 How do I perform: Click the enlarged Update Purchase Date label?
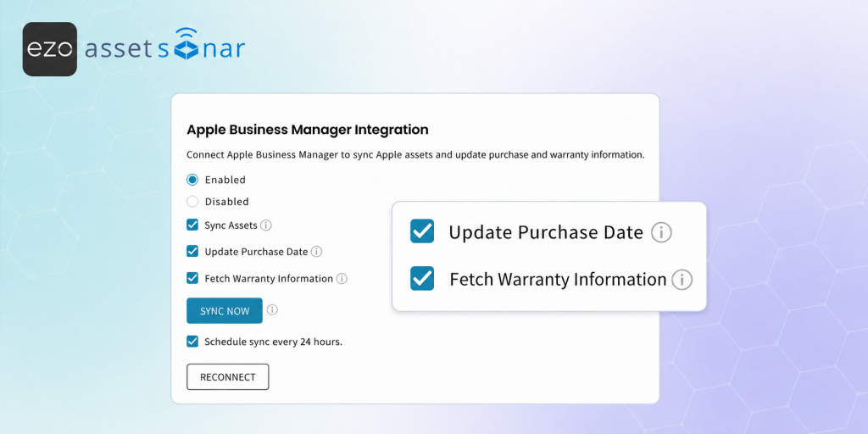546,232
